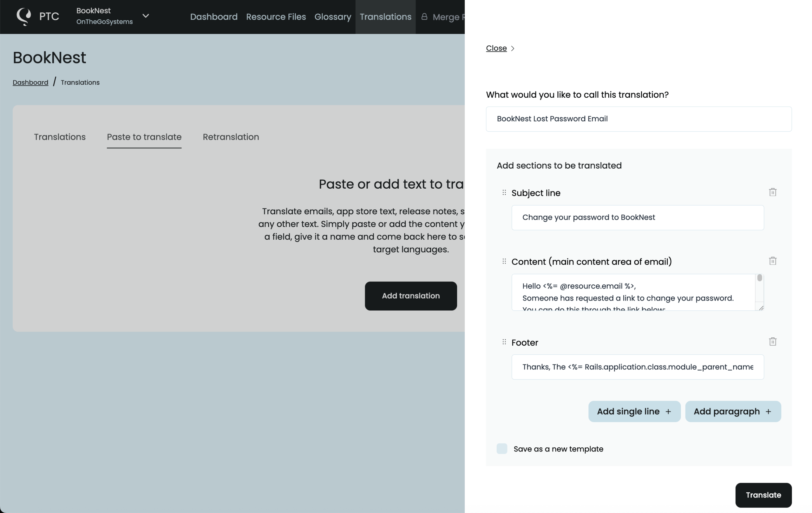The image size is (812, 513).
Task: Click the translation name input field
Action: [x=638, y=119]
